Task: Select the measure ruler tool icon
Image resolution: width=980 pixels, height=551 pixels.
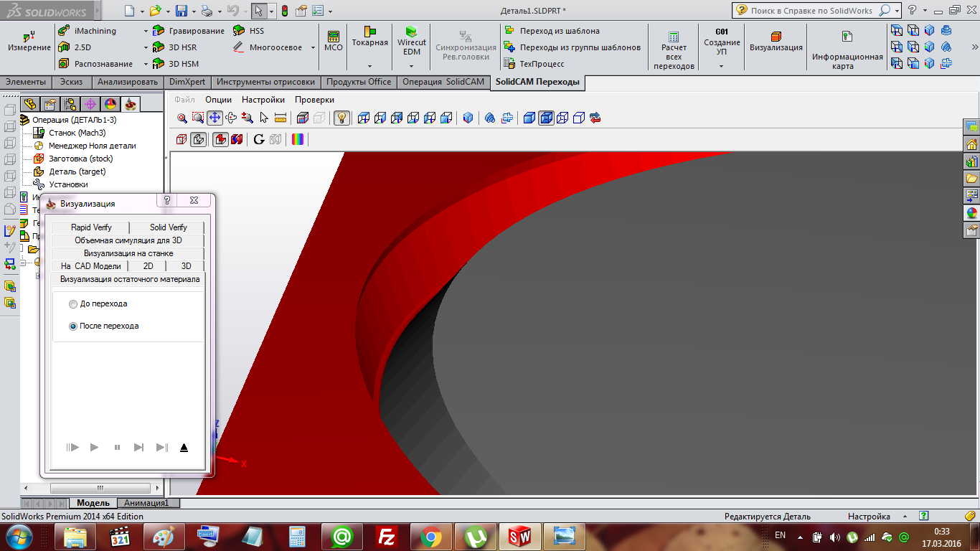Action: [281, 118]
